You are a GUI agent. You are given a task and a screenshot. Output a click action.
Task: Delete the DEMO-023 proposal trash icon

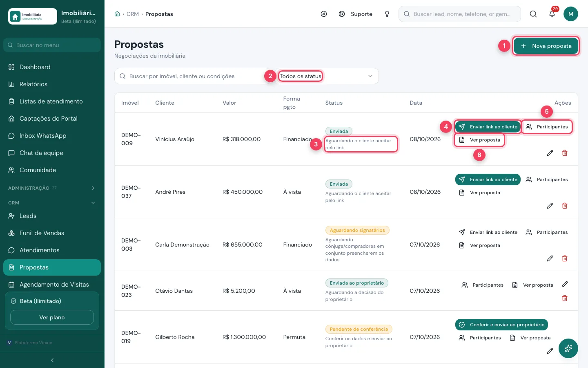click(565, 298)
